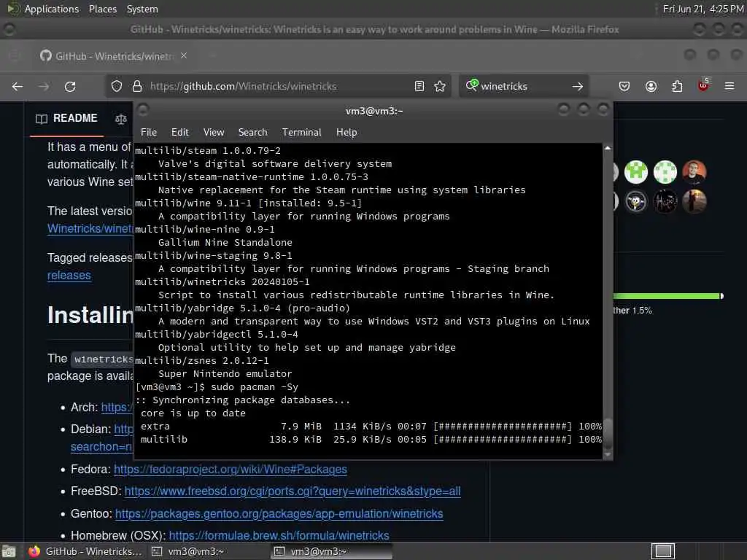Click the 'multilib/winetricks 20240105-1' terminal line

(222, 282)
